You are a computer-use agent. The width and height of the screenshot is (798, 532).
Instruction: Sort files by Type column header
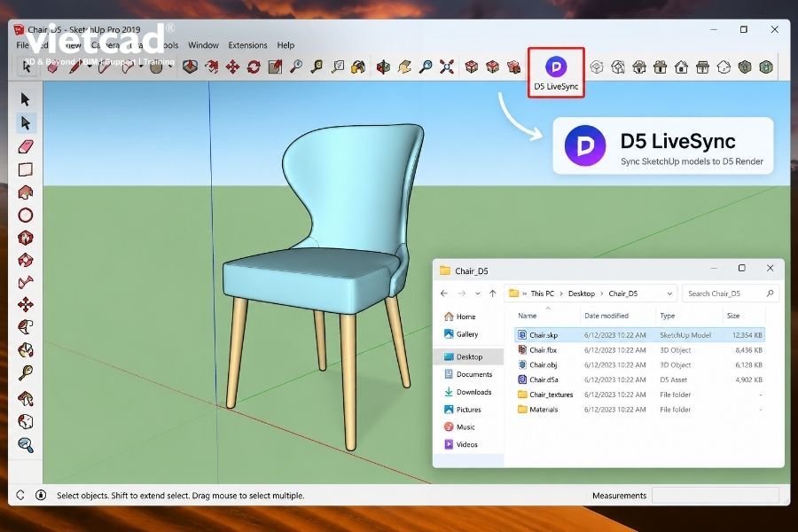[x=667, y=316]
